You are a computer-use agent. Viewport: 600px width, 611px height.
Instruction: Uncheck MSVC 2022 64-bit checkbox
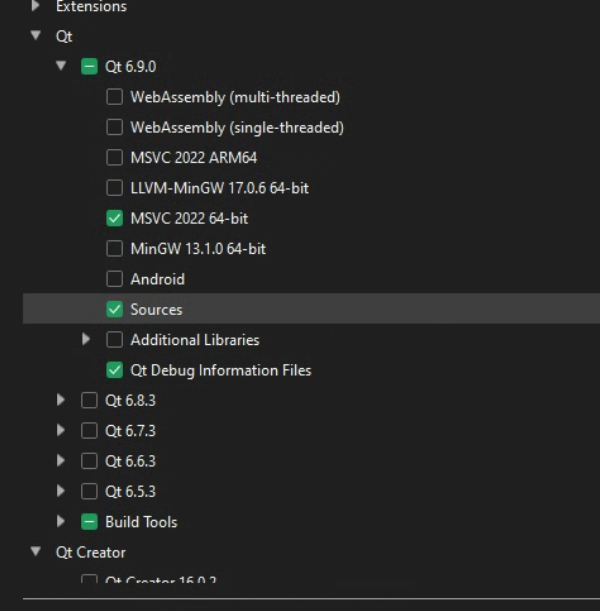pos(115,218)
